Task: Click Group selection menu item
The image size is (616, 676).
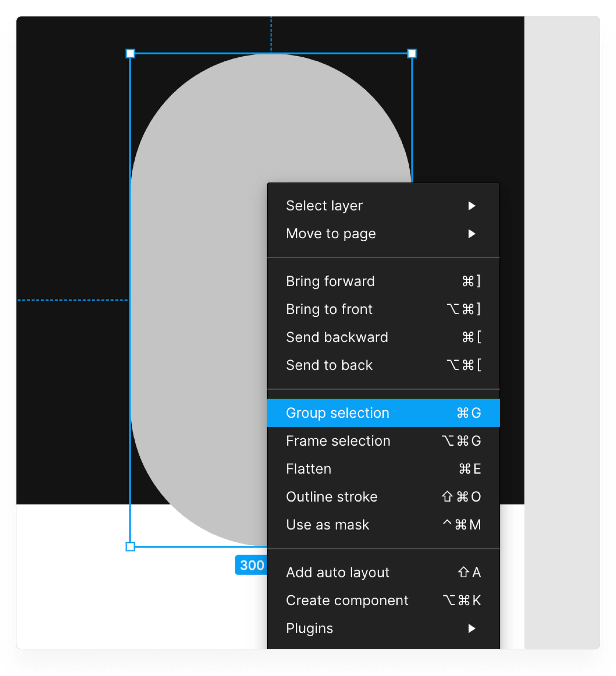Action: (383, 413)
